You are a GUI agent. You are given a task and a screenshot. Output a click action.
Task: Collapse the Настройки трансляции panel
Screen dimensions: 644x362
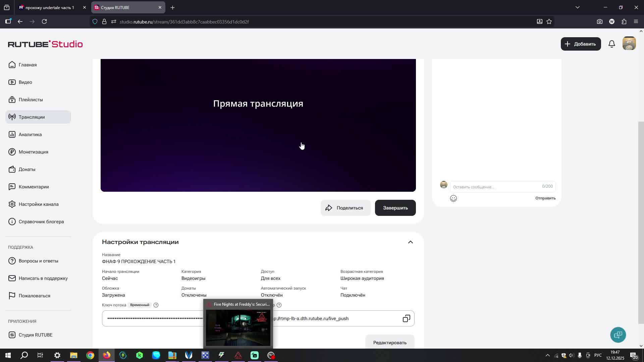click(x=410, y=242)
